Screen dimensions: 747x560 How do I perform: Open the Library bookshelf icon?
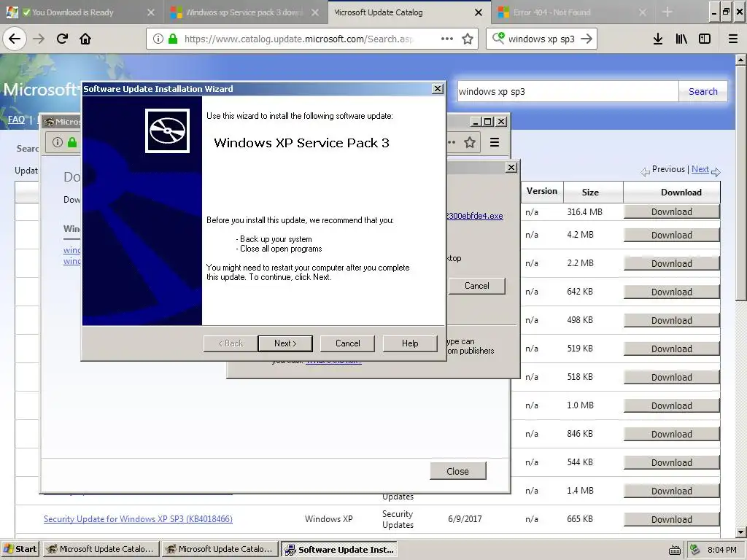click(681, 39)
